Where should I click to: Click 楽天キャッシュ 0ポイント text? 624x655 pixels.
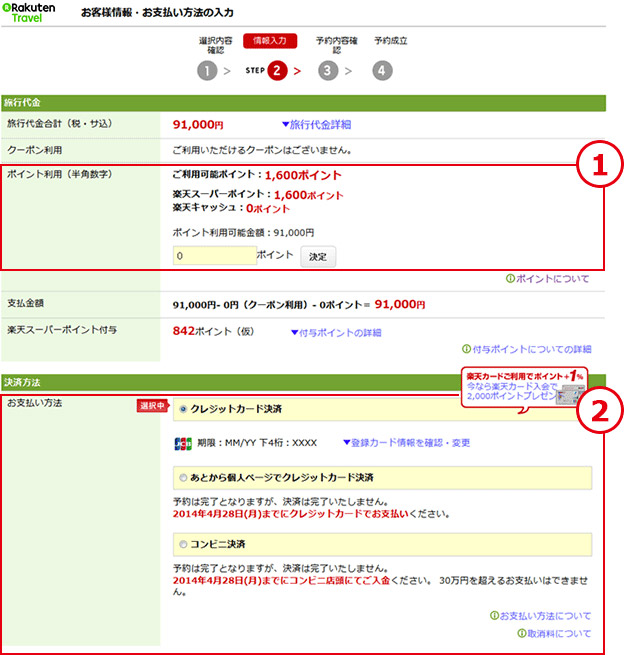(231, 208)
